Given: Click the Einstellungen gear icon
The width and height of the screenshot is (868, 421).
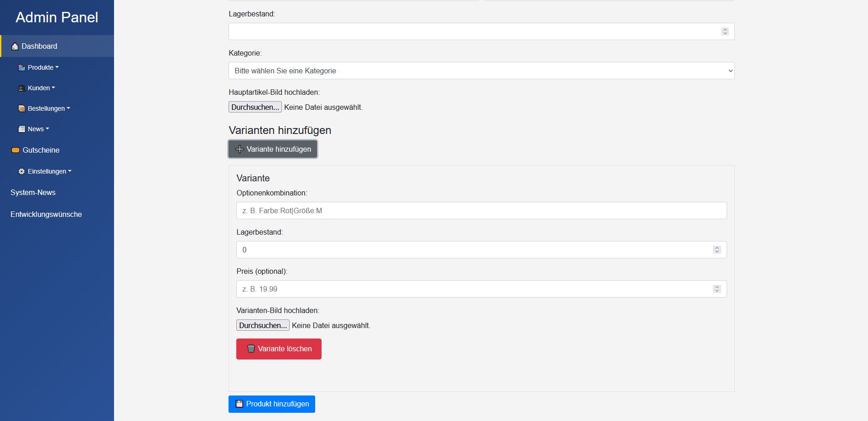Looking at the screenshot, I should [21, 171].
